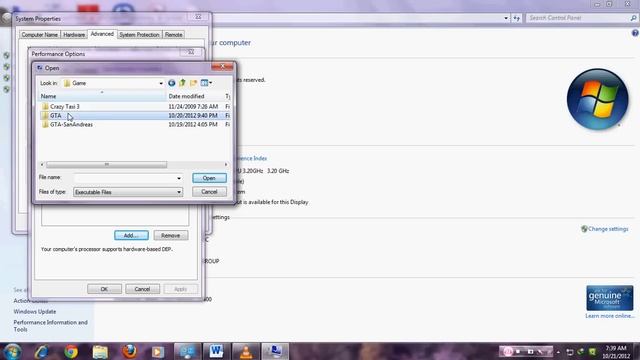This screenshot has width=640, height=360.
Task: Open the View Menu icon dropdown
Action: (x=206, y=83)
